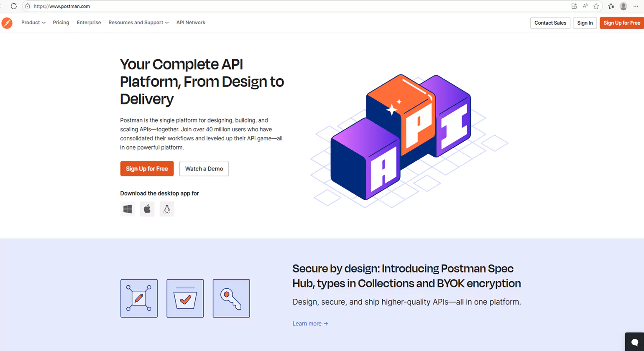Open the chat support widget
Viewport: 644px width, 351px height.
(x=634, y=342)
